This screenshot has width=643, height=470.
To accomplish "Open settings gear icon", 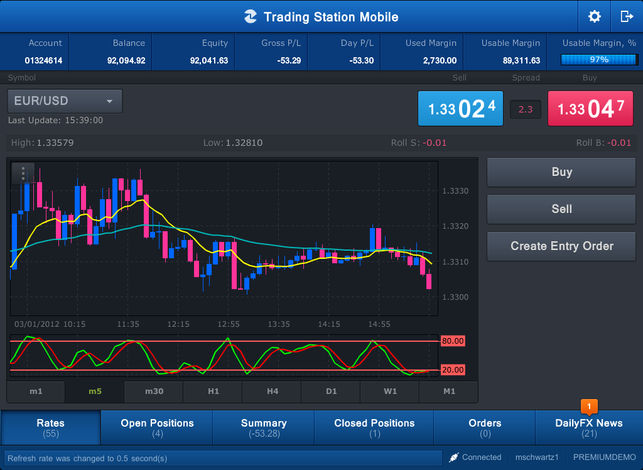I will pyautogui.click(x=594, y=16).
